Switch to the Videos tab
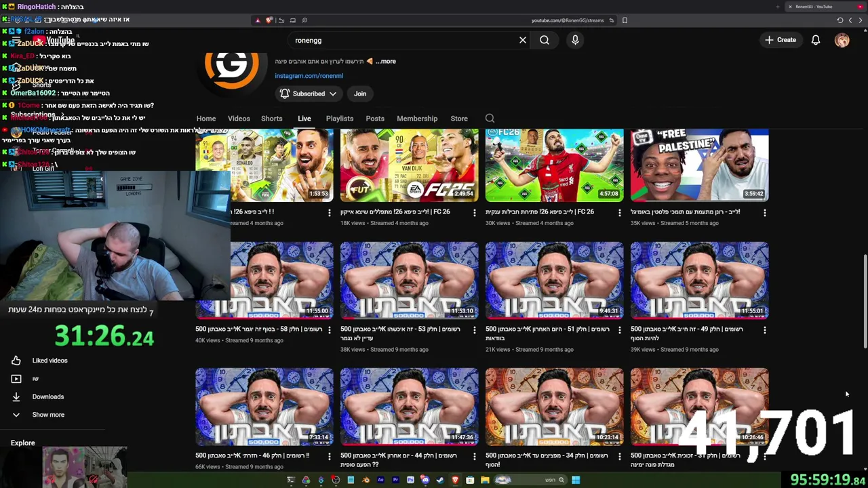The width and height of the screenshot is (868, 488). (x=239, y=119)
